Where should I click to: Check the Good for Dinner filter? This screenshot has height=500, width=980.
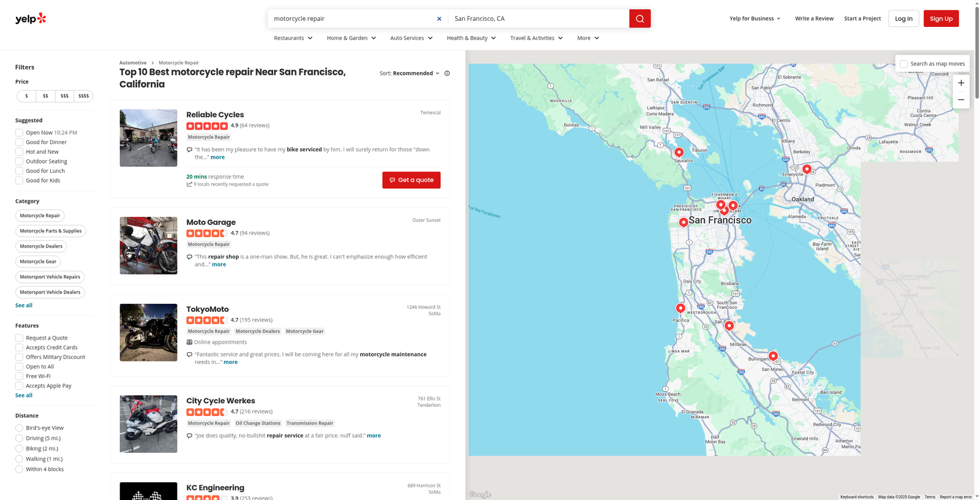click(19, 142)
